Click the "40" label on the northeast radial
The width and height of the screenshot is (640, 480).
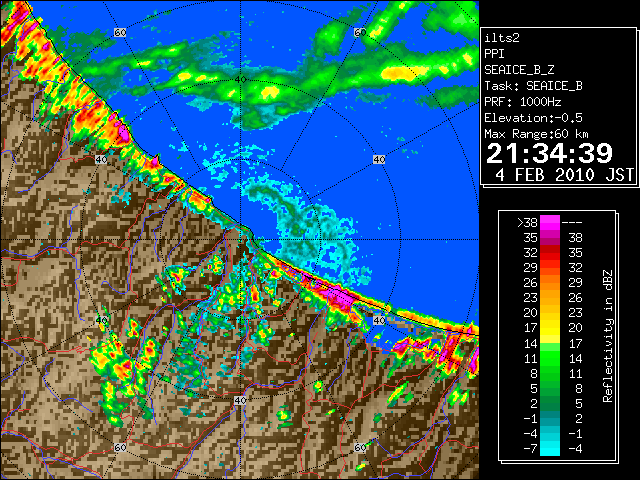379,160
